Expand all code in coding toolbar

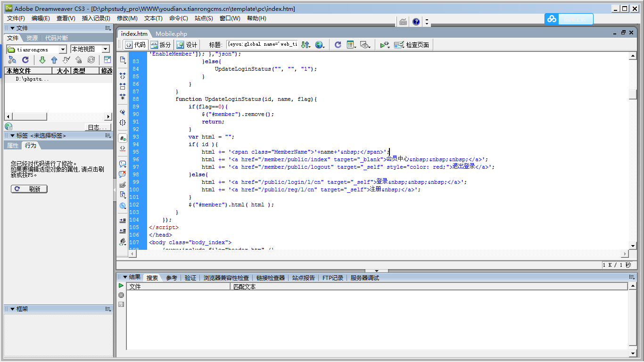(123, 97)
